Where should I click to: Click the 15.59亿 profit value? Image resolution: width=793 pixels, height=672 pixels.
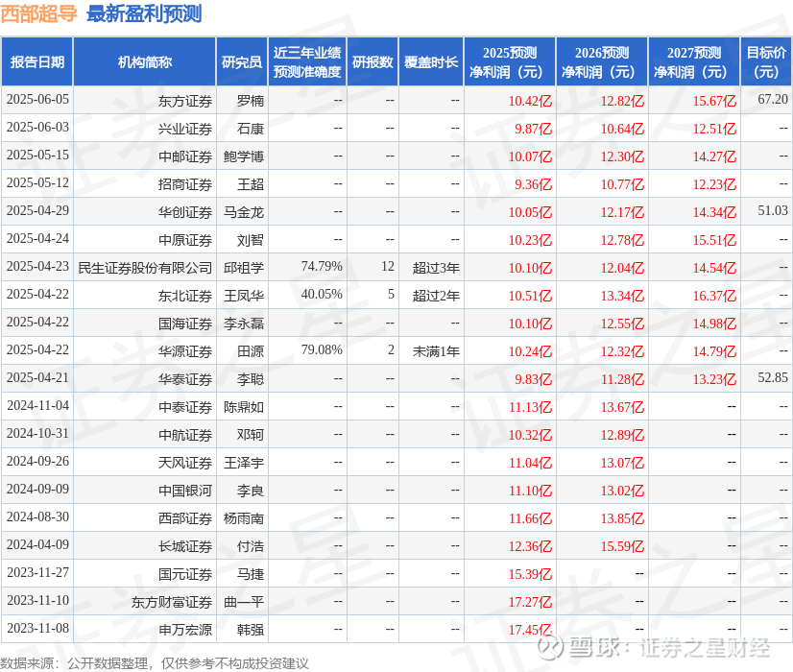pos(622,546)
